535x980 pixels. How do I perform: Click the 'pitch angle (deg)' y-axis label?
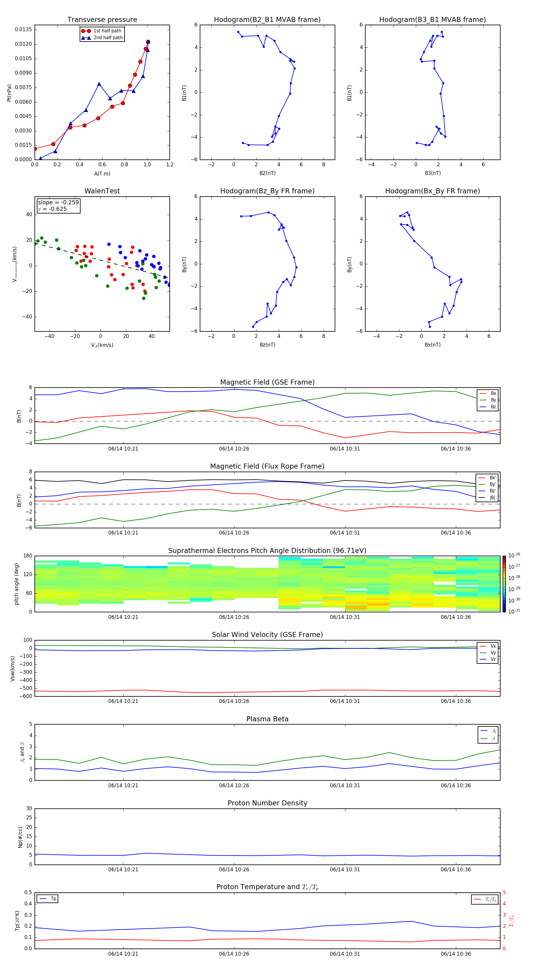(16, 584)
